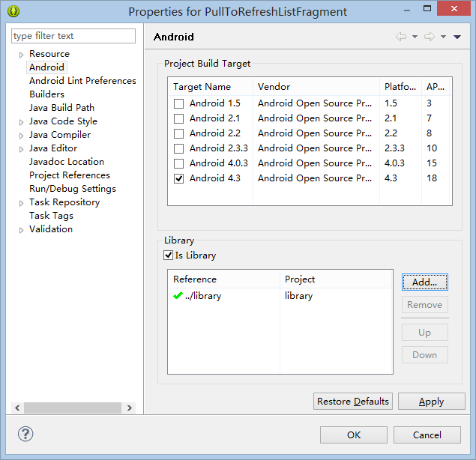The image size is (476, 460).
Task: Expand the Validation node
Action: click(21, 230)
